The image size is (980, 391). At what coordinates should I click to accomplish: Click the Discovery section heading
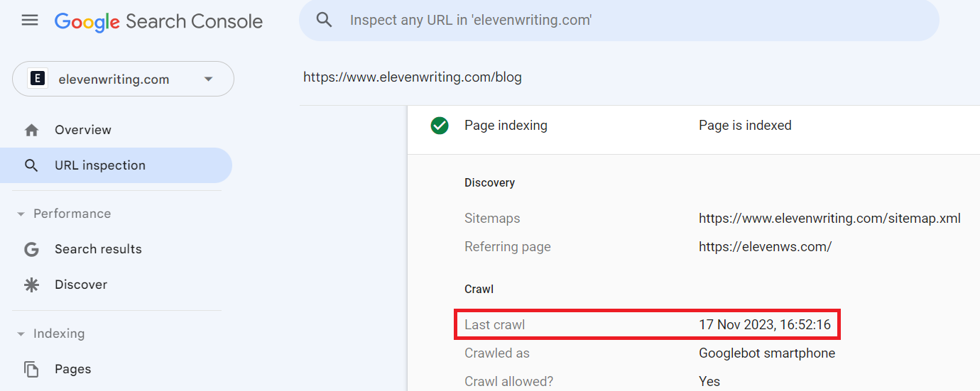(x=489, y=183)
